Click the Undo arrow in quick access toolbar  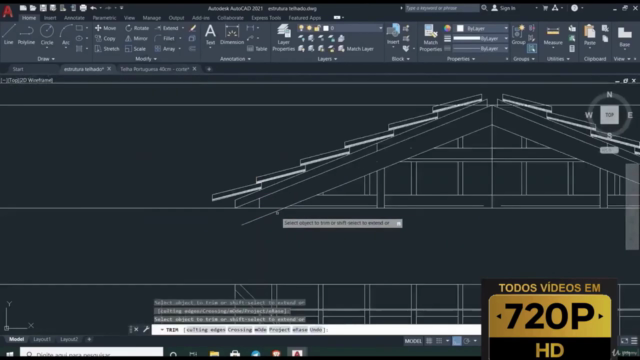[93, 8]
